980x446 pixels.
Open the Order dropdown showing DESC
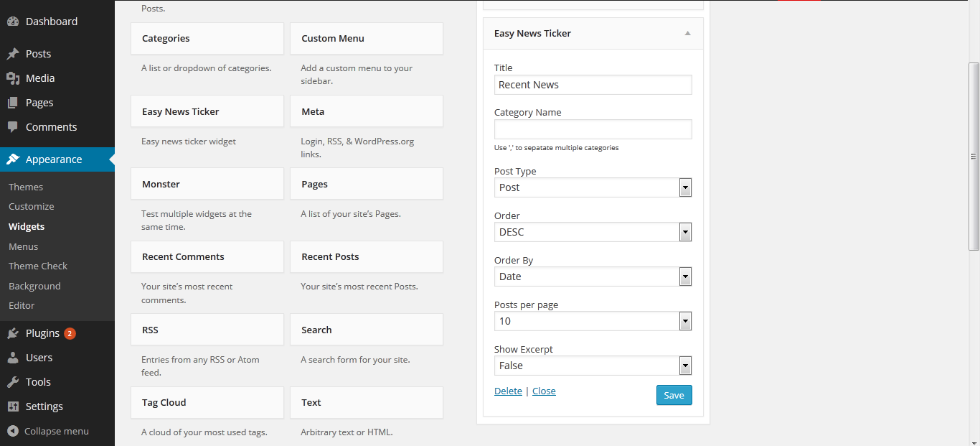[x=593, y=232]
